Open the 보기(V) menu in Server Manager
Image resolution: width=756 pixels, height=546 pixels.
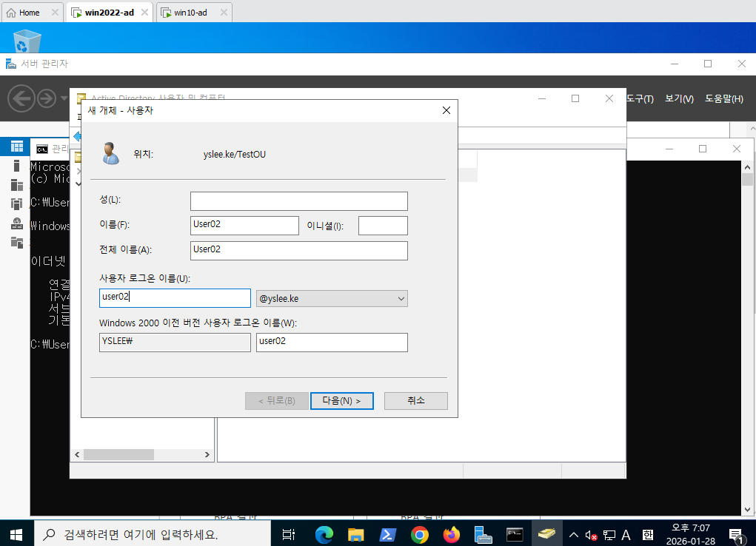pyautogui.click(x=679, y=99)
